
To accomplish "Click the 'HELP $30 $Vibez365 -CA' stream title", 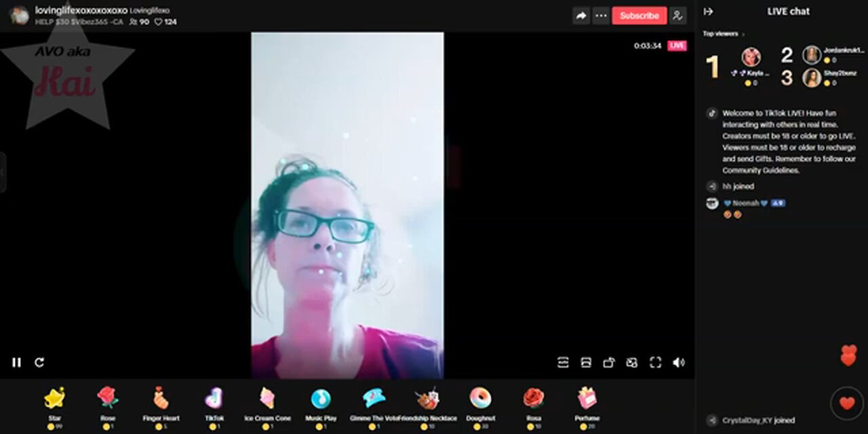I will point(79,22).
